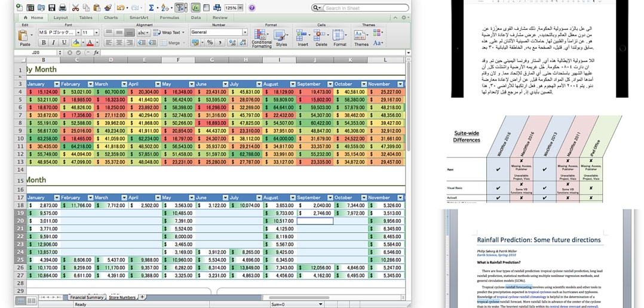Open the January column filter dropdown

57,84
